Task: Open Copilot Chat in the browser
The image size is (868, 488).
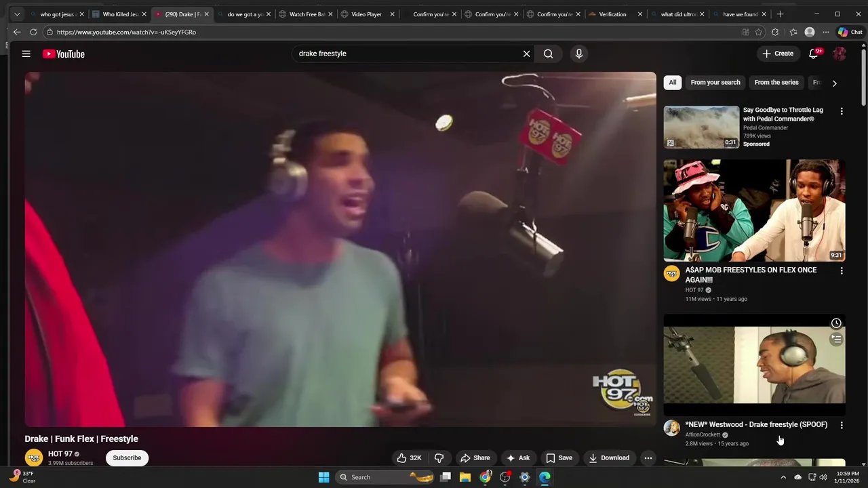Action: coord(850,32)
